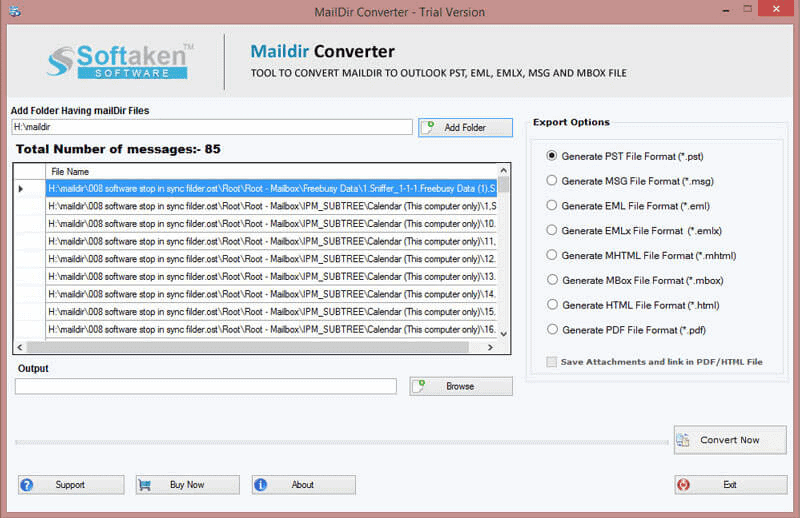The width and height of the screenshot is (800, 518).
Task: Select the Freebusy Data Sniffer file row
Action: pos(271,188)
